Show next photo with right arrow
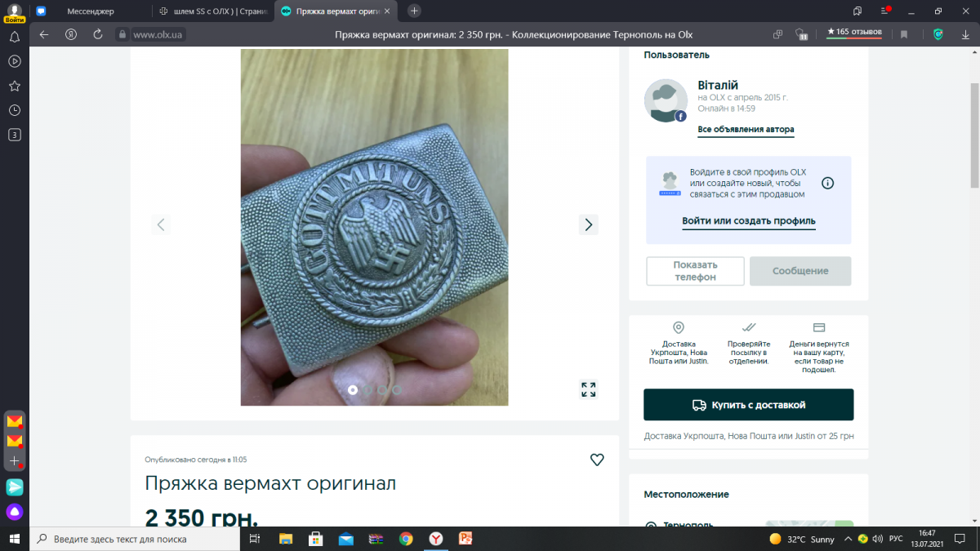Viewport: 980px width, 551px height. click(x=588, y=224)
